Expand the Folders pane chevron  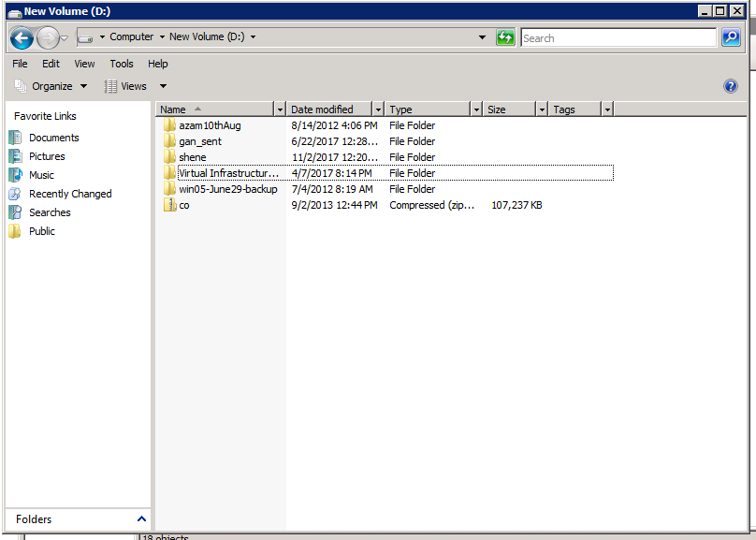[x=141, y=518]
